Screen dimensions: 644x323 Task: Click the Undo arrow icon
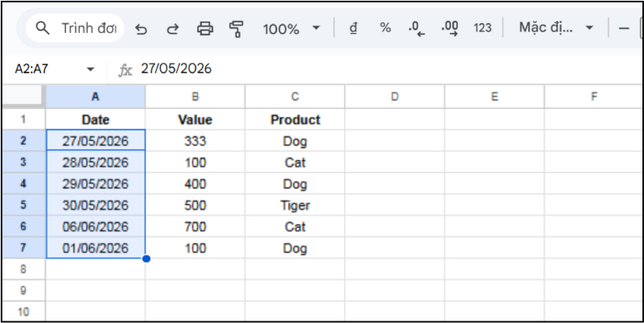142,29
